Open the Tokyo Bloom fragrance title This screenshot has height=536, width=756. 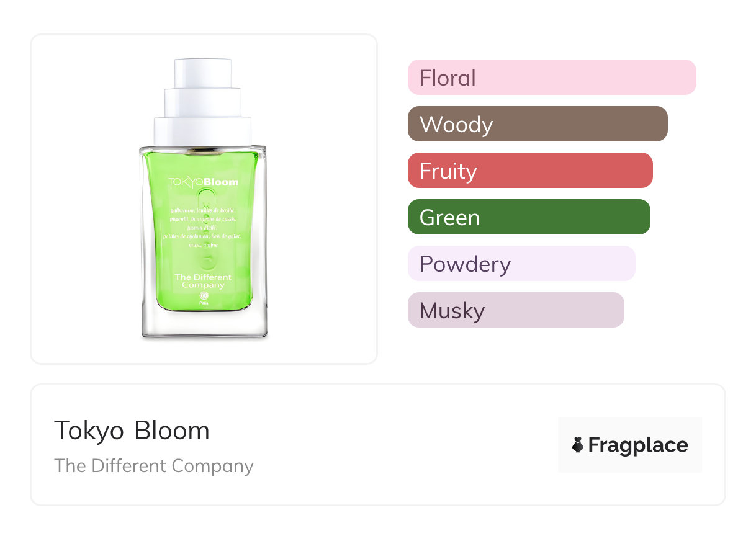point(132,431)
